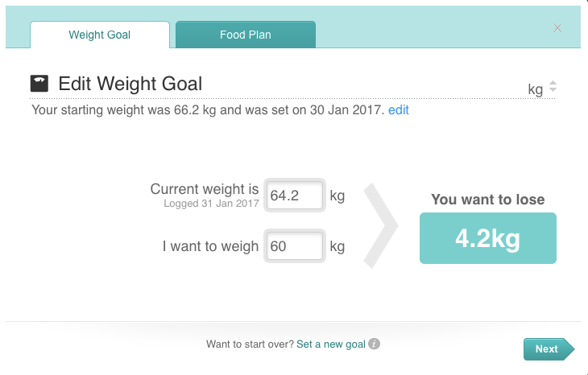Focus the I want to weigh field
The image size is (588, 375).
point(295,245)
